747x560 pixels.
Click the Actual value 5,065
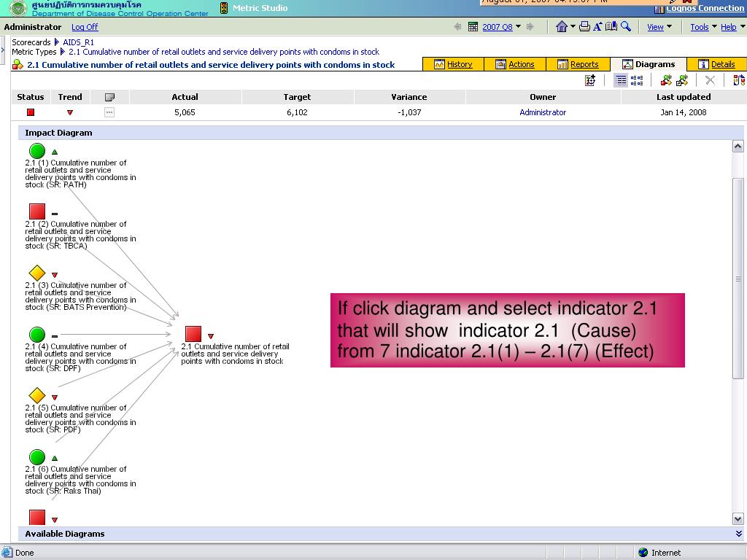[185, 112]
